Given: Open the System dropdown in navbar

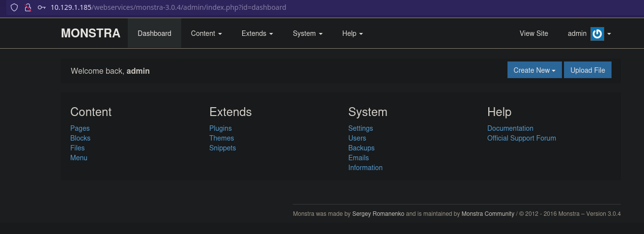Looking at the screenshot, I should click(x=308, y=33).
